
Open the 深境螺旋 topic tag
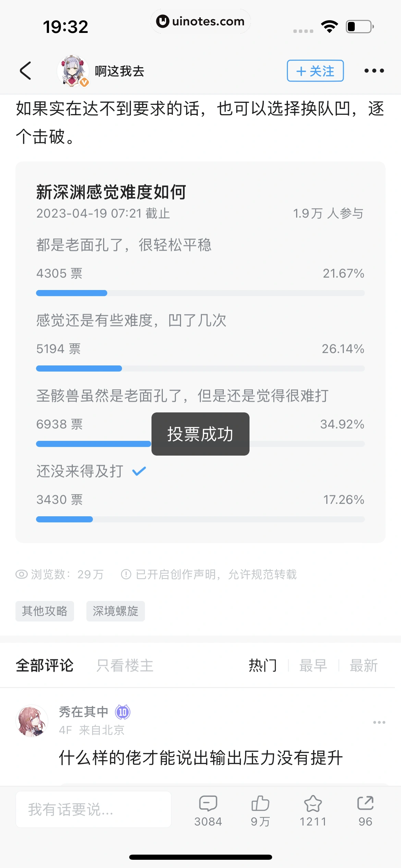click(116, 611)
